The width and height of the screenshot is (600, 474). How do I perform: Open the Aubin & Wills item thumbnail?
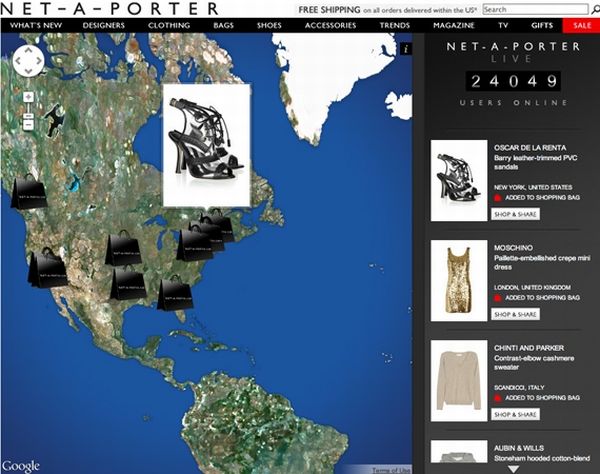[x=459, y=451]
